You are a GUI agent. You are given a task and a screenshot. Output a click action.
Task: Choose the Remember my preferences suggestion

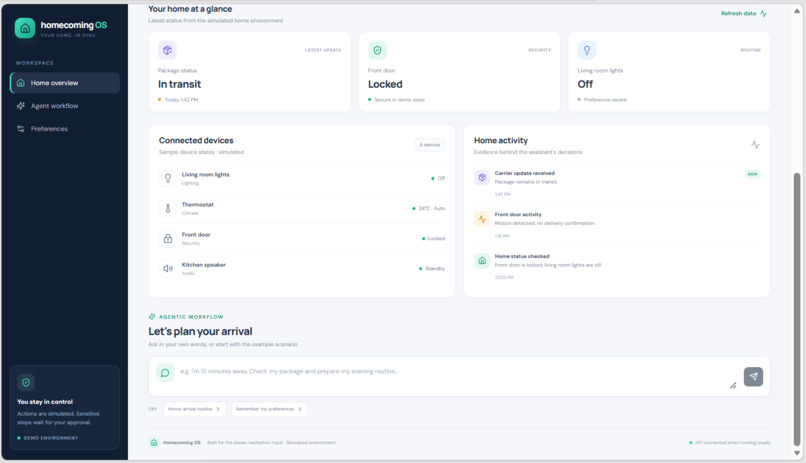(269, 409)
